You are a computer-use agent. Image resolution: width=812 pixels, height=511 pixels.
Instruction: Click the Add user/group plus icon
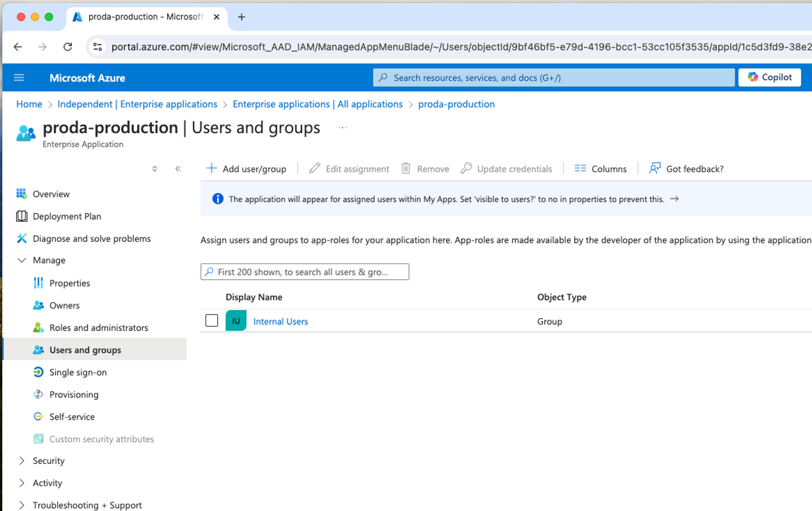[212, 169]
